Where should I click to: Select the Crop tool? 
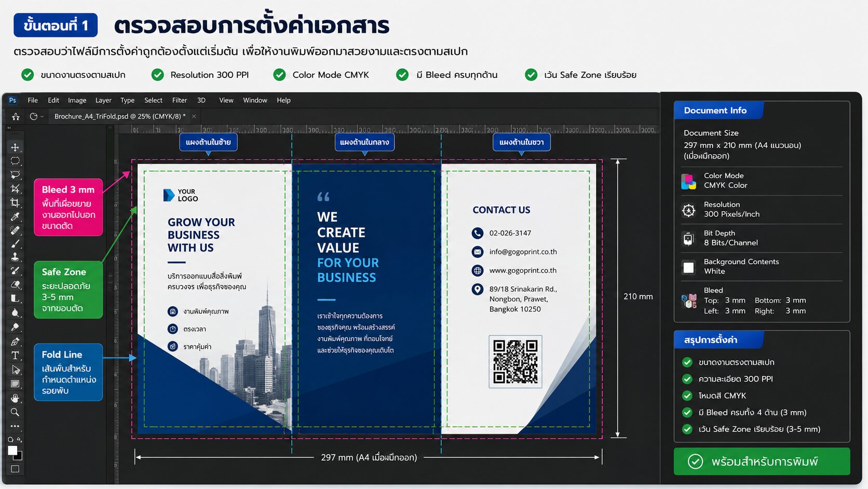pyautogui.click(x=15, y=203)
